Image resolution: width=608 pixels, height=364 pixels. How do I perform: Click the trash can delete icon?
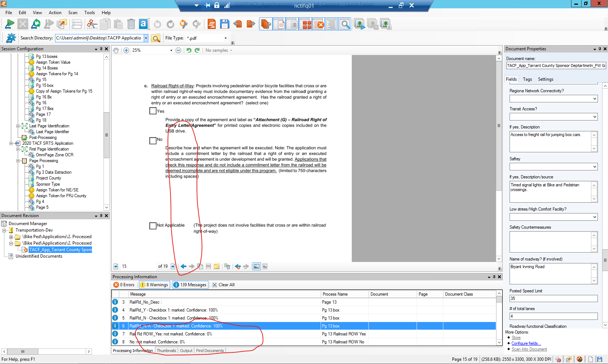pyautogui.click(x=131, y=24)
